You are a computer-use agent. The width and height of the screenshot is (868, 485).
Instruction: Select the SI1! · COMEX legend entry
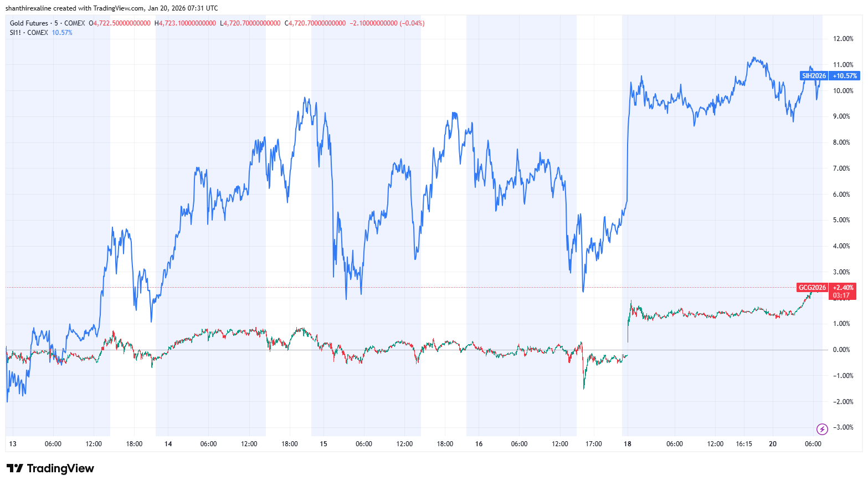(x=29, y=33)
